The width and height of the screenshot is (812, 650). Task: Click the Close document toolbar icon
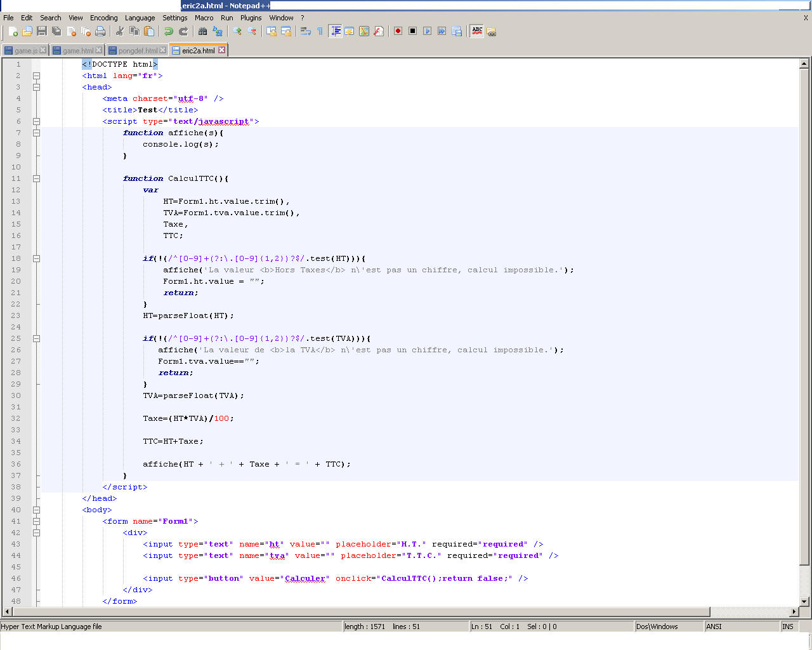71,31
